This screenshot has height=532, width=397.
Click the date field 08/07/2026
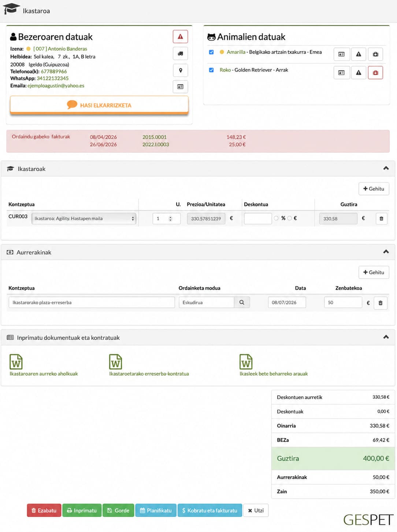click(287, 302)
